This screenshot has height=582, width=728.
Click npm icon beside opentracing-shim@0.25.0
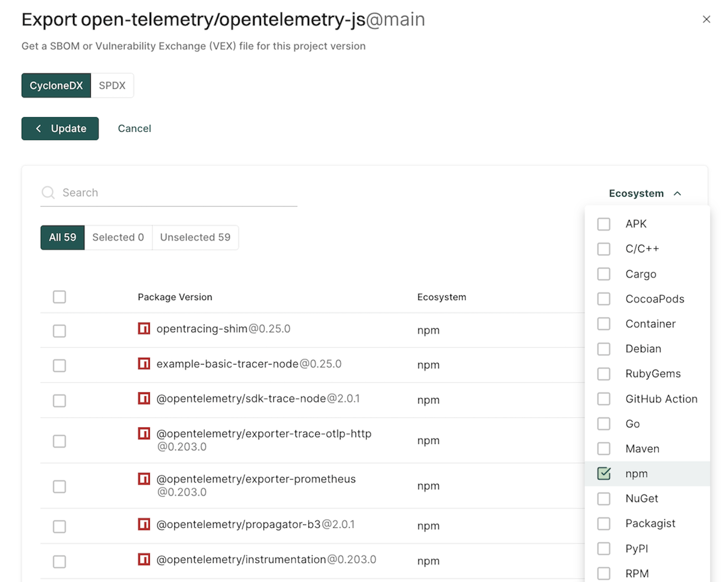pos(144,329)
